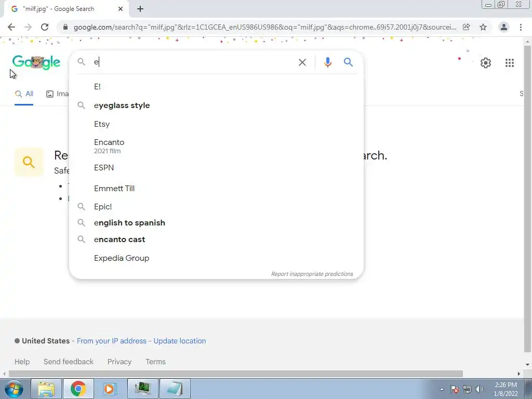Click the vertical scrollbar thumb
Screen dimensions: 532x399
tap(527, 198)
